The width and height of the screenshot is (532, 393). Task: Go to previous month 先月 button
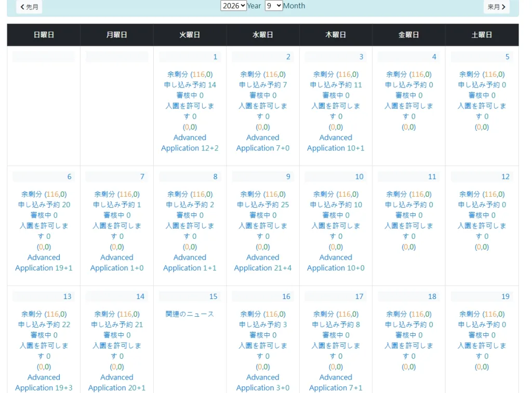29,6
